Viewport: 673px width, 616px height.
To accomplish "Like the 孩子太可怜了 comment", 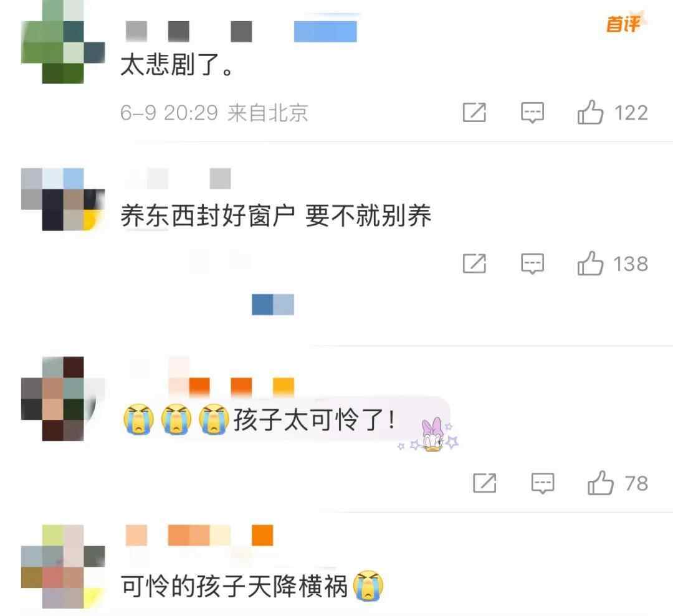I will (x=601, y=483).
